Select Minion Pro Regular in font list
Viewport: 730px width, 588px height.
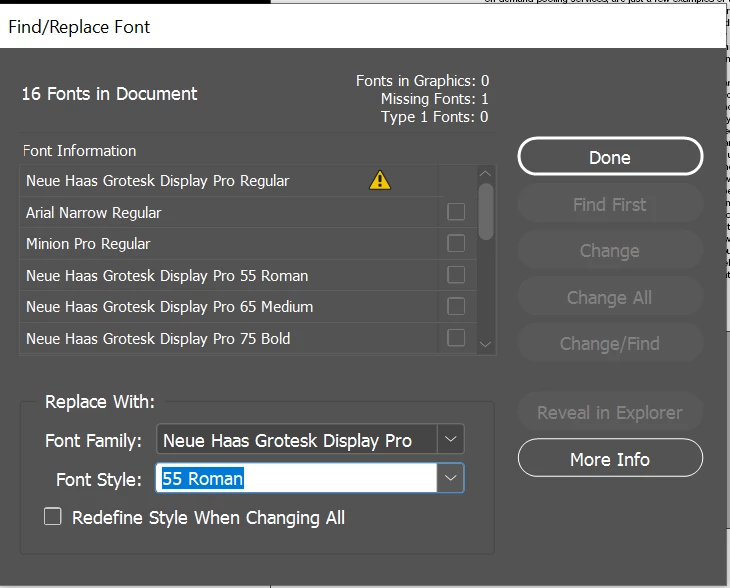[x=248, y=244]
